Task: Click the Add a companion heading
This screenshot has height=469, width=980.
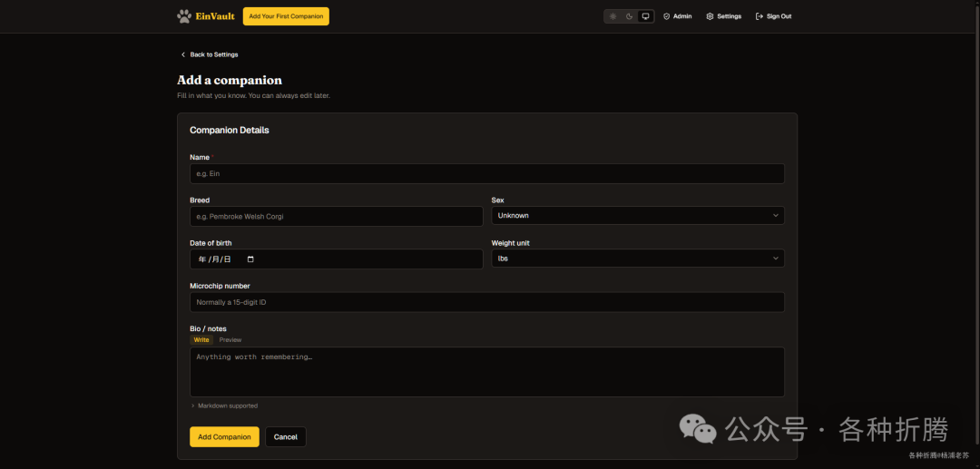Action: pyautogui.click(x=230, y=80)
